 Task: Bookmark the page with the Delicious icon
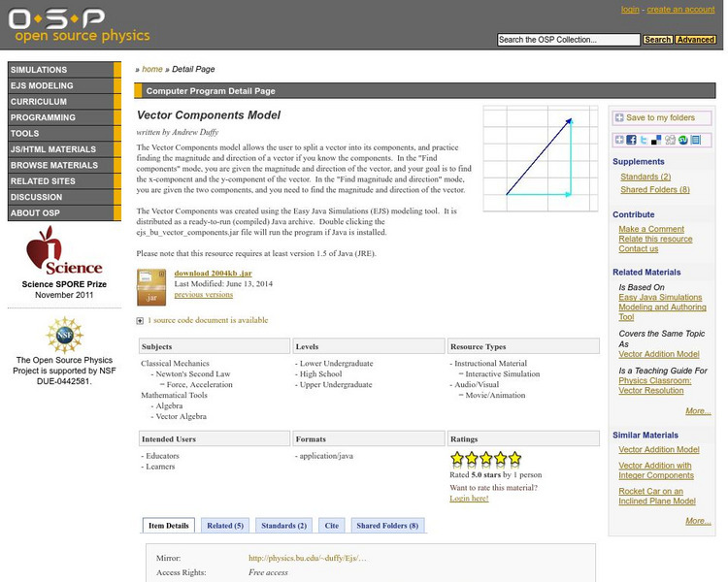(656, 140)
